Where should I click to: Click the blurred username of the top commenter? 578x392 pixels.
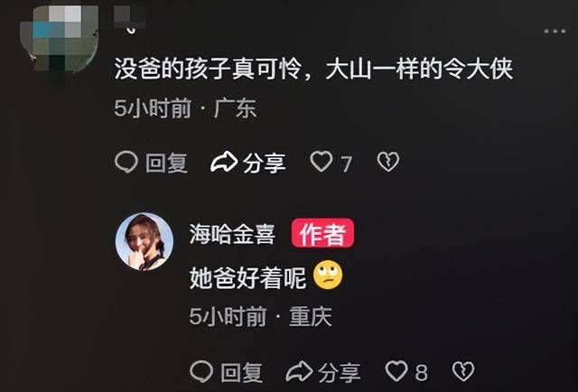click(x=130, y=17)
